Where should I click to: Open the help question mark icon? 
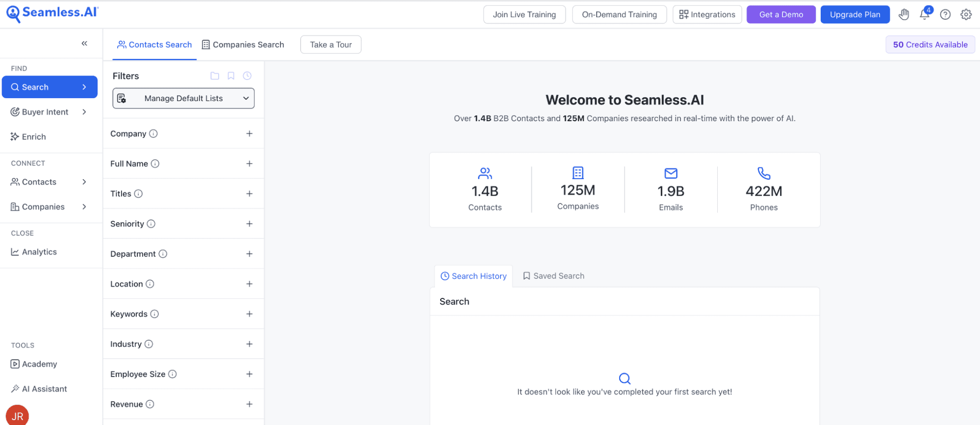click(945, 15)
